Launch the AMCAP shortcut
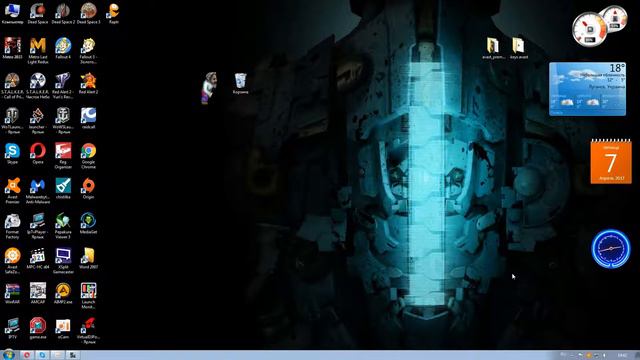 38,293
